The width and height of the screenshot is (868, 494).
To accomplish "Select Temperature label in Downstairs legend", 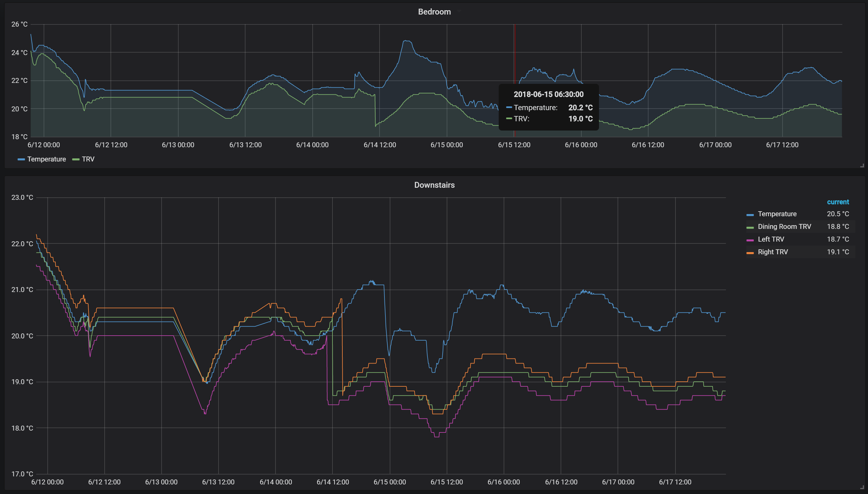I will [777, 214].
